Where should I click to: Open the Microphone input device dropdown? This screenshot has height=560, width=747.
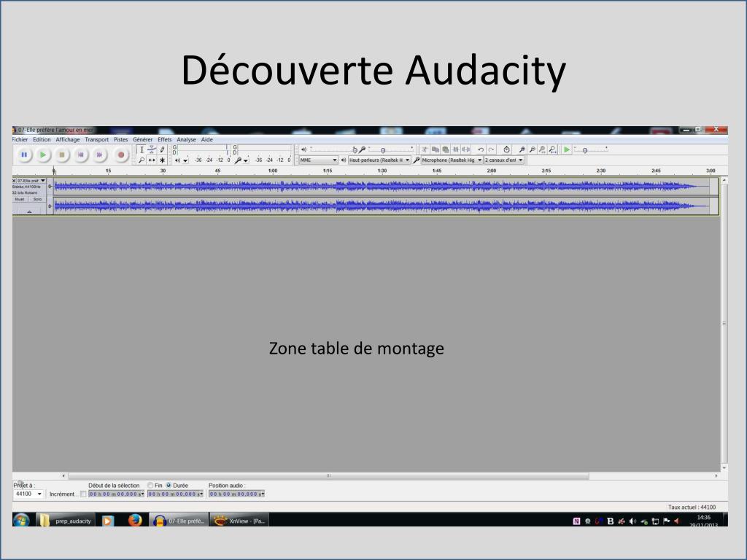coord(452,160)
